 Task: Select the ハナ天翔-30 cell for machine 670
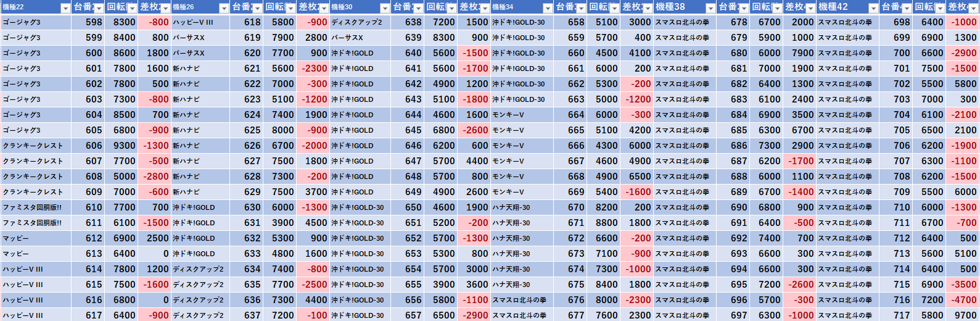point(522,207)
